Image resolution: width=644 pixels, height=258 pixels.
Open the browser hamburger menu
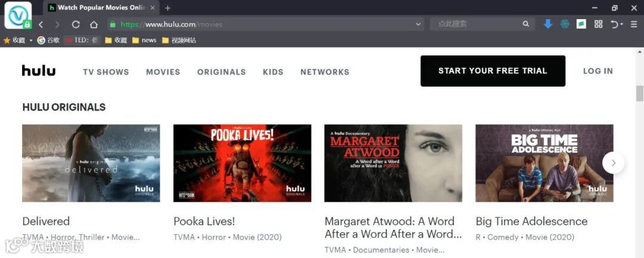click(x=634, y=24)
